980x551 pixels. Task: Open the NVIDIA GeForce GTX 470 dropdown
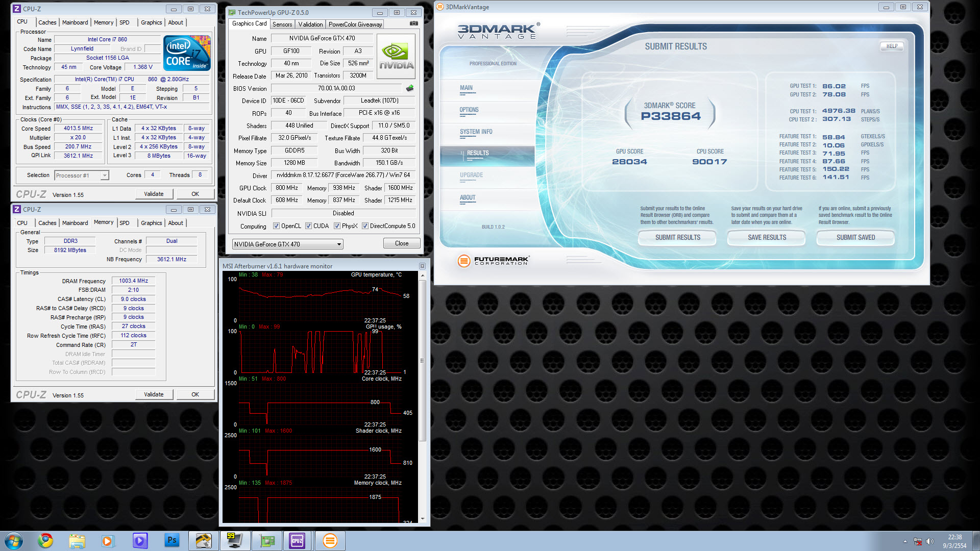(x=339, y=244)
